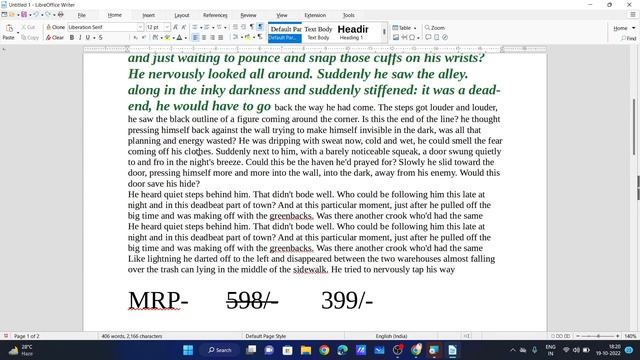Image resolution: width=640 pixels, height=360 pixels.
Task: Open Google Chrome from the taskbar
Action: point(324,350)
